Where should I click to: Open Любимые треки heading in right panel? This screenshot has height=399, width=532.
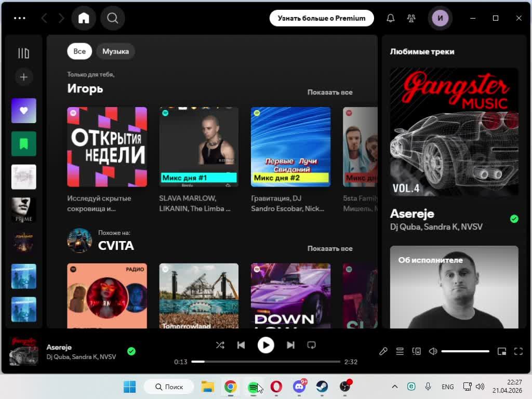coord(422,51)
